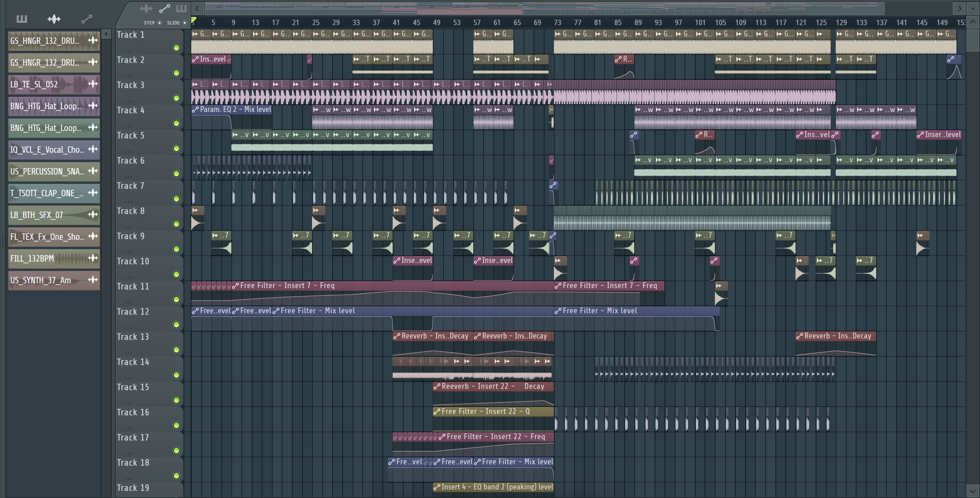The image size is (980, 498).
Task: Mute Track 2 using its green LED
Action: click(176, 73)
